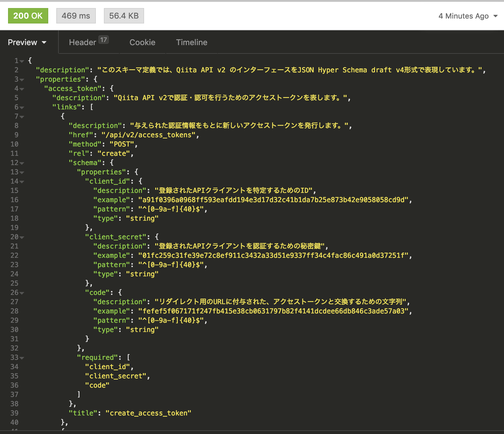Click the client_secret description on line 21
This screenshot has height=434, width=504.
click(x=240, y=246)
